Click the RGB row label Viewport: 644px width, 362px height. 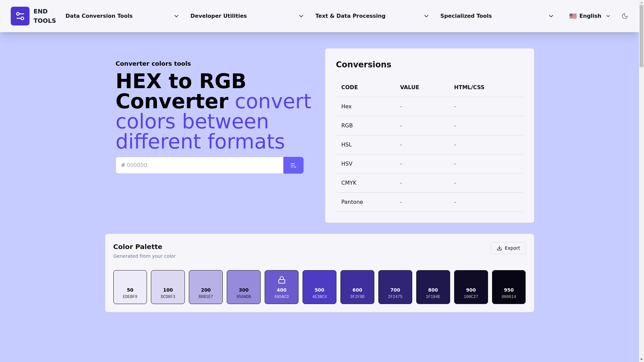coord(347,126)
